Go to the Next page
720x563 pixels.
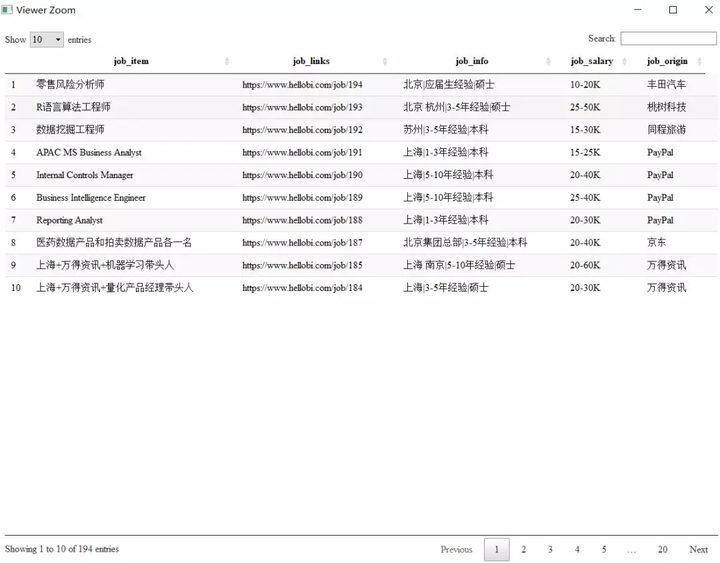tap(698, 549)
